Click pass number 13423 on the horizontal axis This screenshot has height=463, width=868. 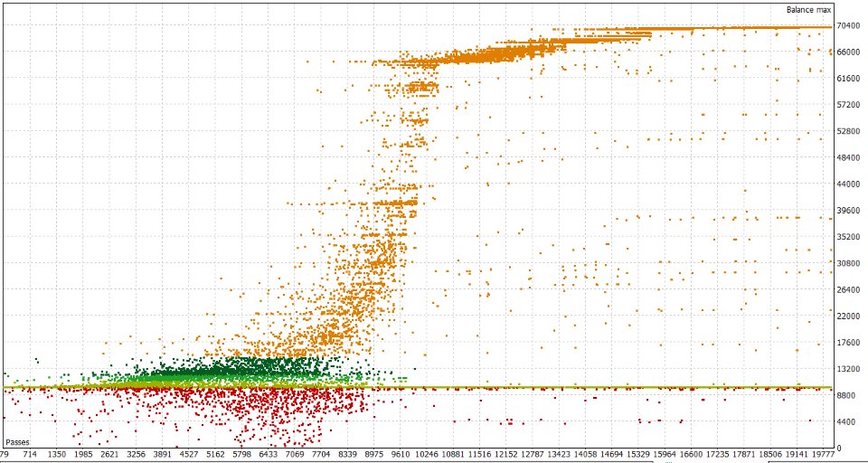(x=559, y=454)
